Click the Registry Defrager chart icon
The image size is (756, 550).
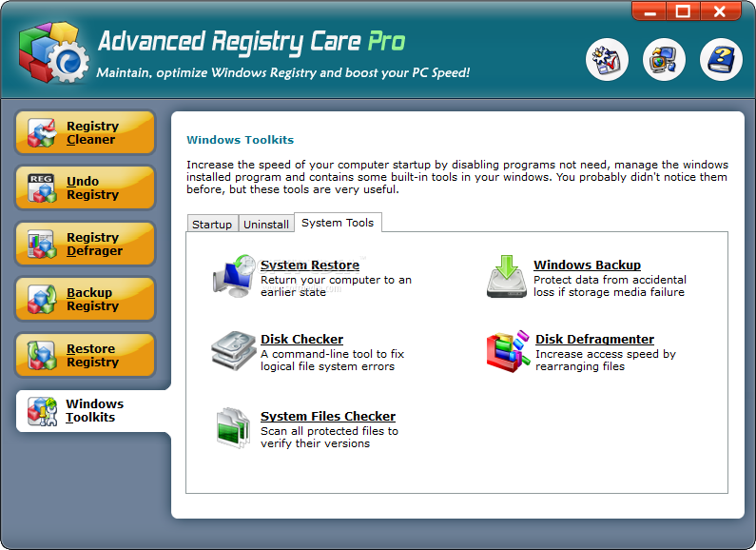(42, 244)
